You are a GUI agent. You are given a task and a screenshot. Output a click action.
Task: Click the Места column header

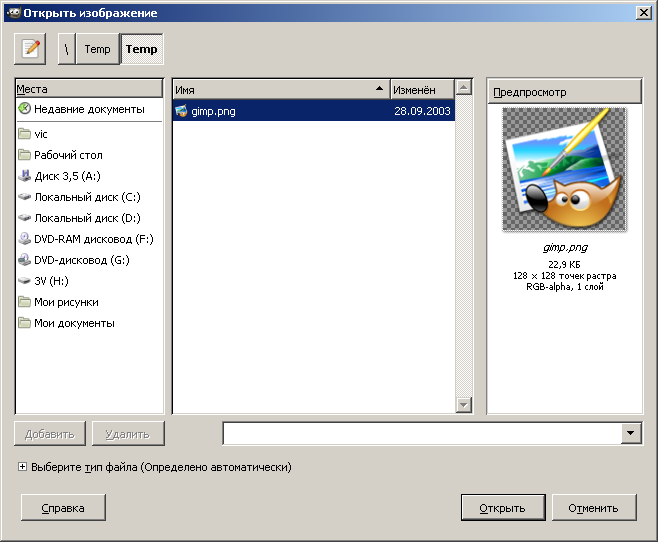tap(89, 89)
